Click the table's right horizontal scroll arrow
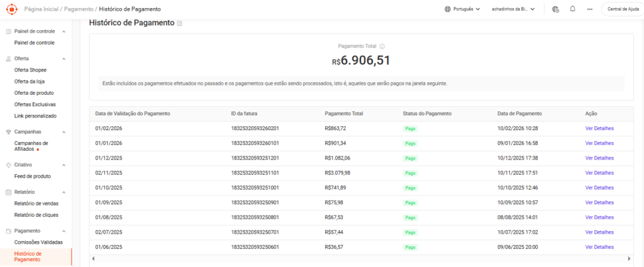This screenshot has height=267, width=644. click(629, 258)
